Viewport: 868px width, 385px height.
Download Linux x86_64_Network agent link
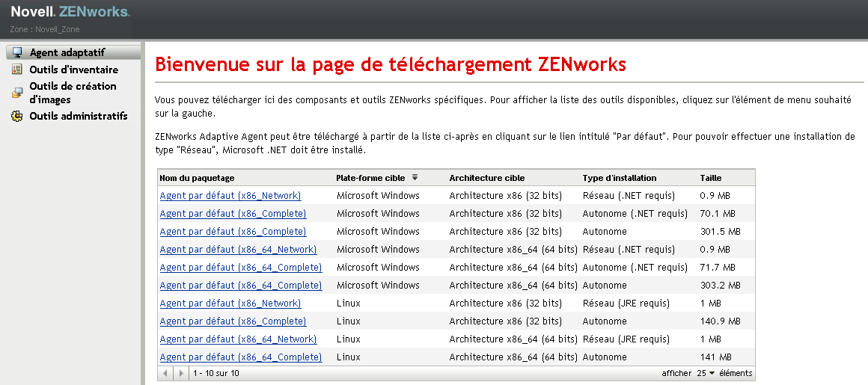(x=238, y=339)
